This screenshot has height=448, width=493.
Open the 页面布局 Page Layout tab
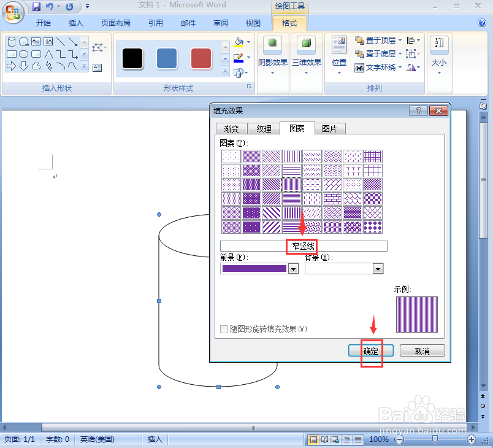point(116,23)
